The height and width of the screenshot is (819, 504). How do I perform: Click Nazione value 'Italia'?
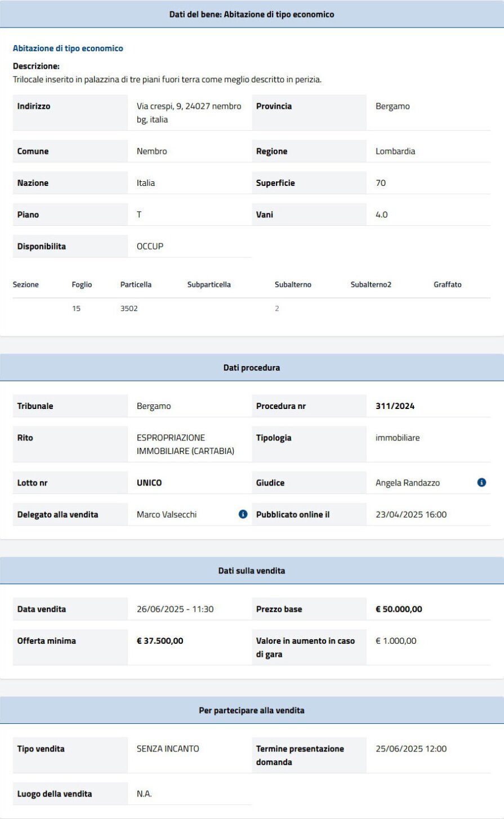click(x=146, y=183)
